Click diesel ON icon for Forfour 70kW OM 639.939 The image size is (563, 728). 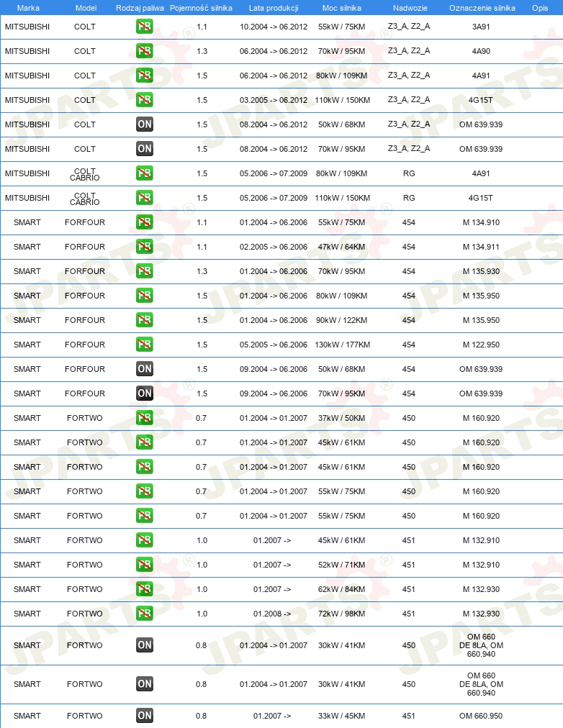145,393
